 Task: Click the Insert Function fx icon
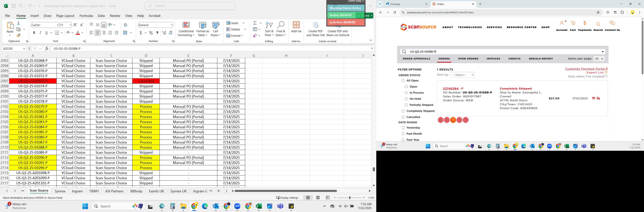tap(47, 48)
